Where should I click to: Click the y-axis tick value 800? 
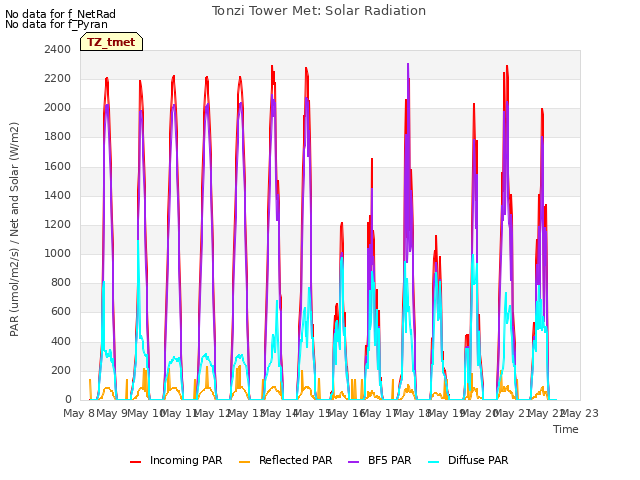pyautogui.click(x=61, y=282)
